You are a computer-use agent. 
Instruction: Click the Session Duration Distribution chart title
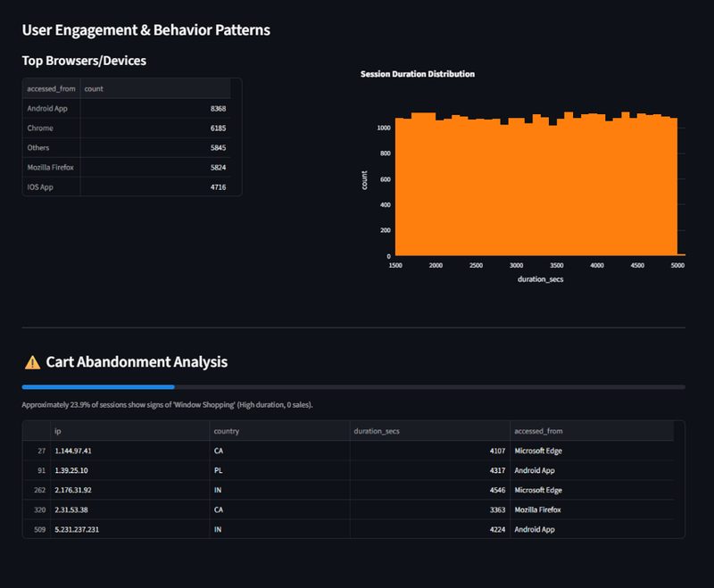[417, 74]
